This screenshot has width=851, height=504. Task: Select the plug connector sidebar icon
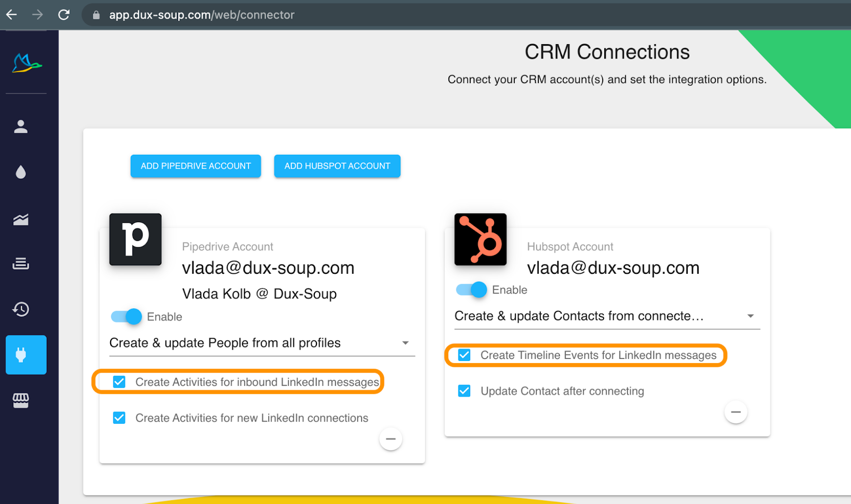26,355
